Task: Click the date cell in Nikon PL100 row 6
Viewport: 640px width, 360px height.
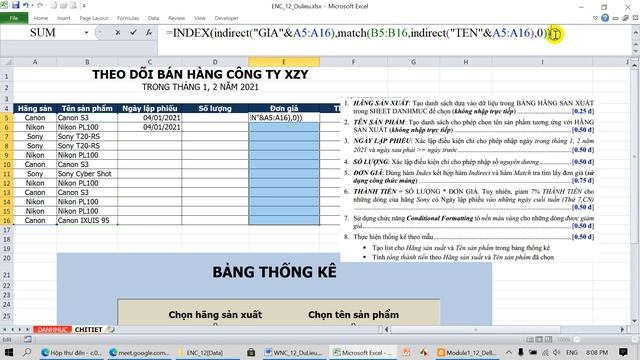Action: pos(150,127)
